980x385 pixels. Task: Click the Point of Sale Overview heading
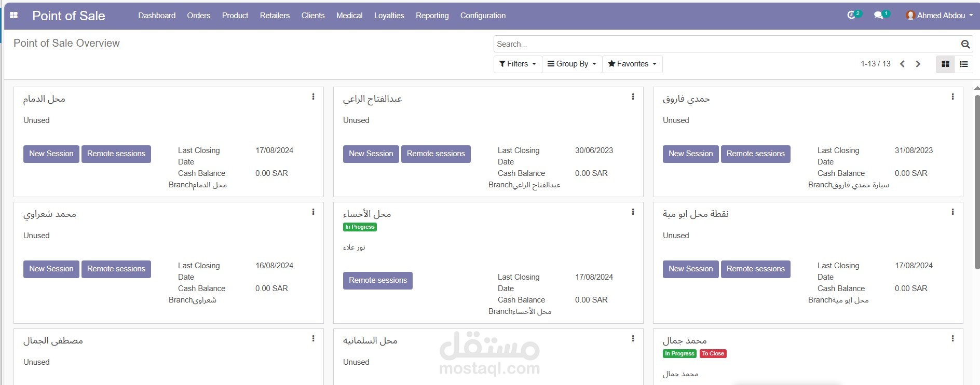[x=66, y=43]
